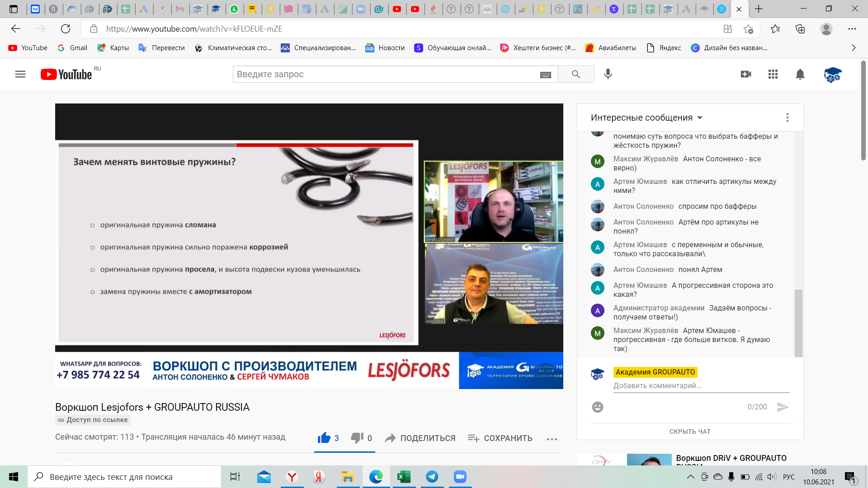Click the browser address bar URL
This screenshot has width=868, height=488.
pos(194,29)
